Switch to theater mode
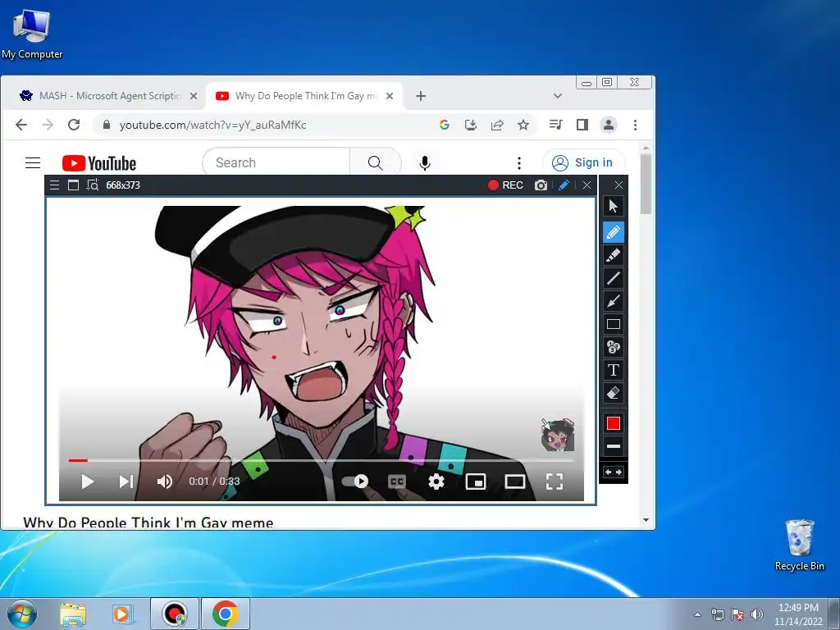Viewport: 840px width, 630px height. point(515,481)
